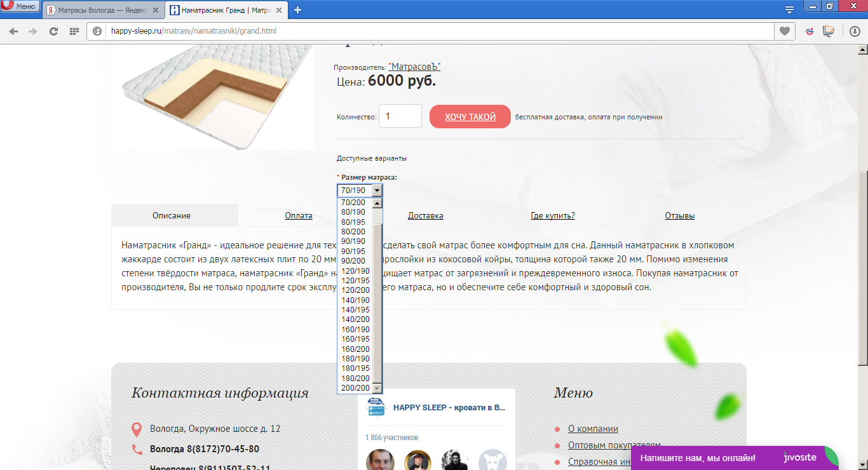Choose size option 80/190
This screenshot has height=470, width=868.
click(x=353, y=212)
